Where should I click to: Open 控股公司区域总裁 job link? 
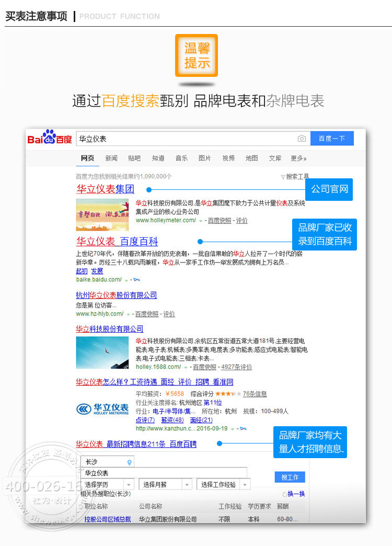tap(108, 519)
